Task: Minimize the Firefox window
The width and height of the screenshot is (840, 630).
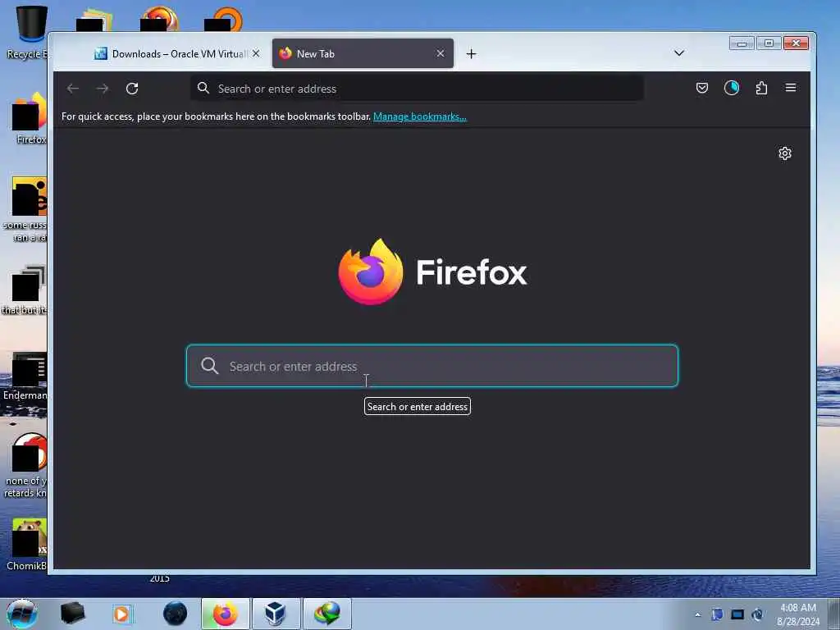Action: click(x=742, y=43)
